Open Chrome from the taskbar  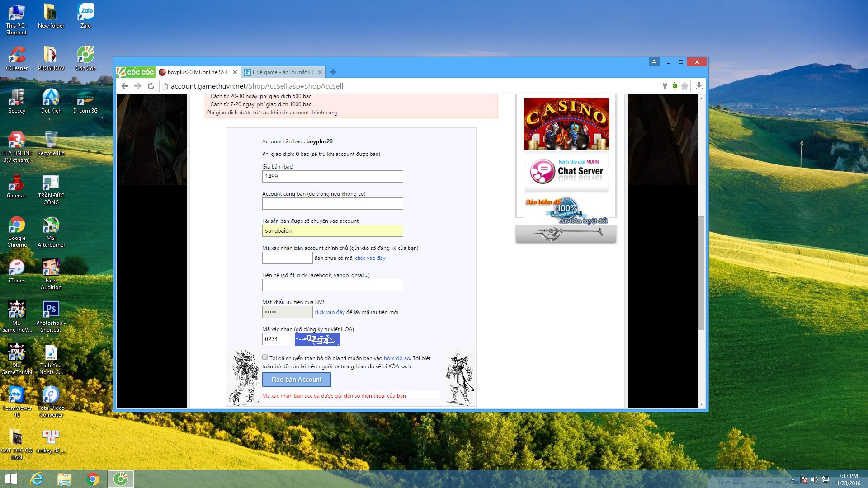tap(92, 479)
